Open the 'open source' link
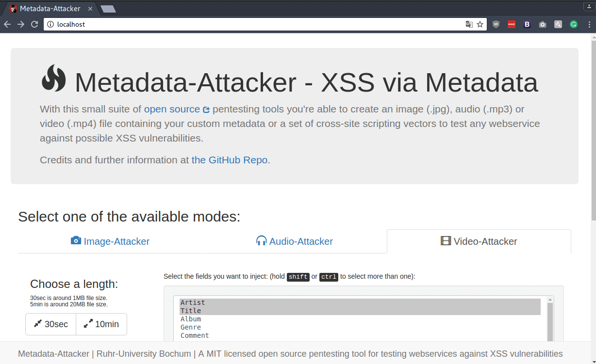596x364 pixels. click(x=172, y=109)
